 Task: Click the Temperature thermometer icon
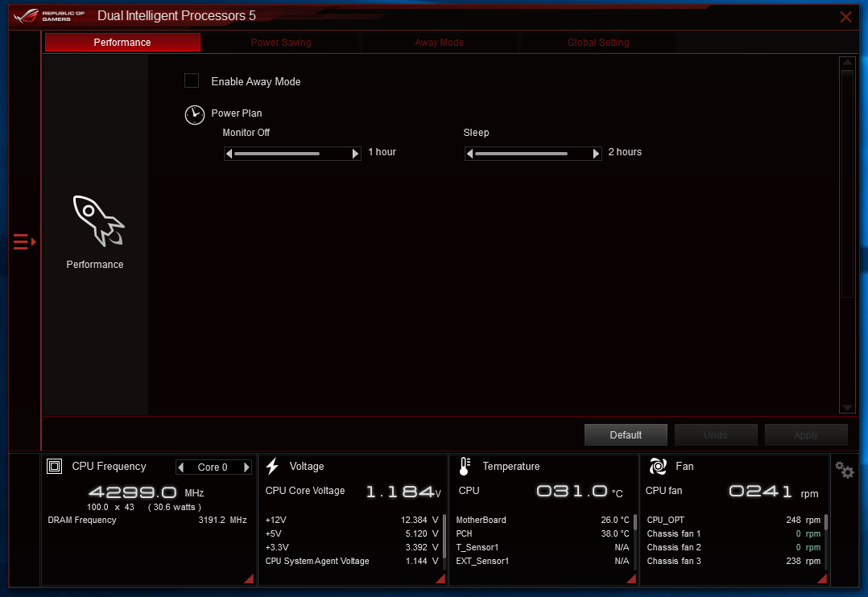465,467
